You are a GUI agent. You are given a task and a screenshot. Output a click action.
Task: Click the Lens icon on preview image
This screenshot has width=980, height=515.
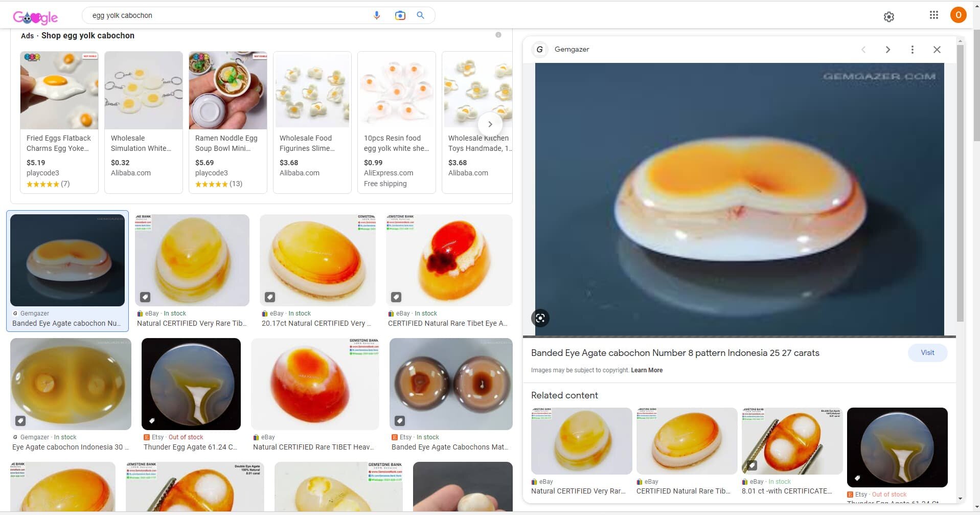tap(540, 318)
